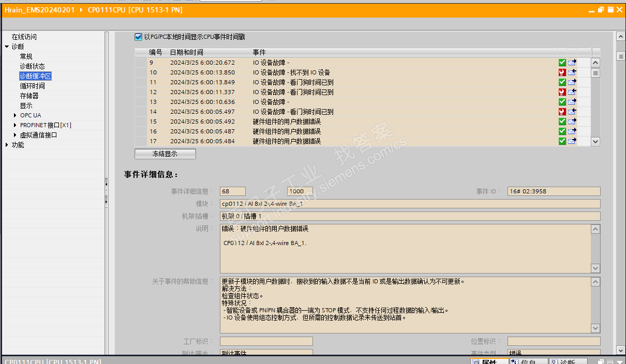Screen dimensions: 626x364
Task: Click event table scrollbar thumb
Action: (x=595, y=73)
